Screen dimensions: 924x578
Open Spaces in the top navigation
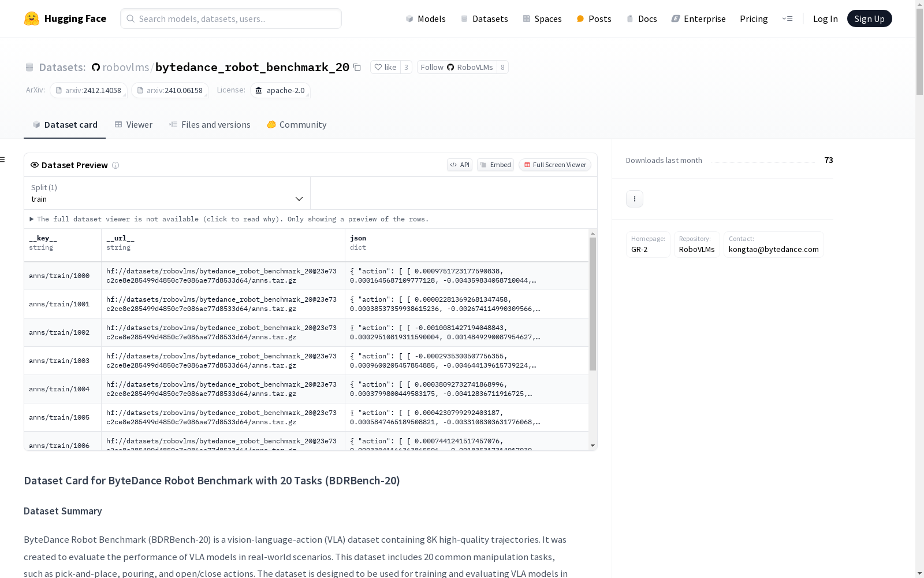[x=542, y=18]
